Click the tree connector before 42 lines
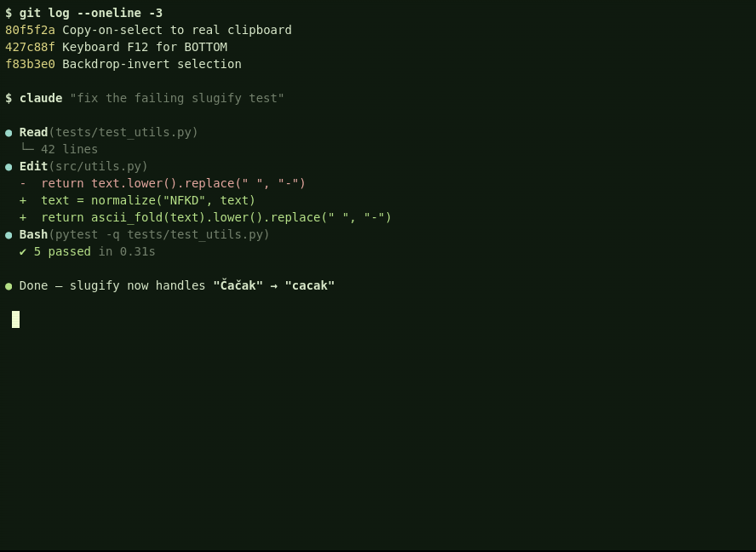 [x=26, y=147]
